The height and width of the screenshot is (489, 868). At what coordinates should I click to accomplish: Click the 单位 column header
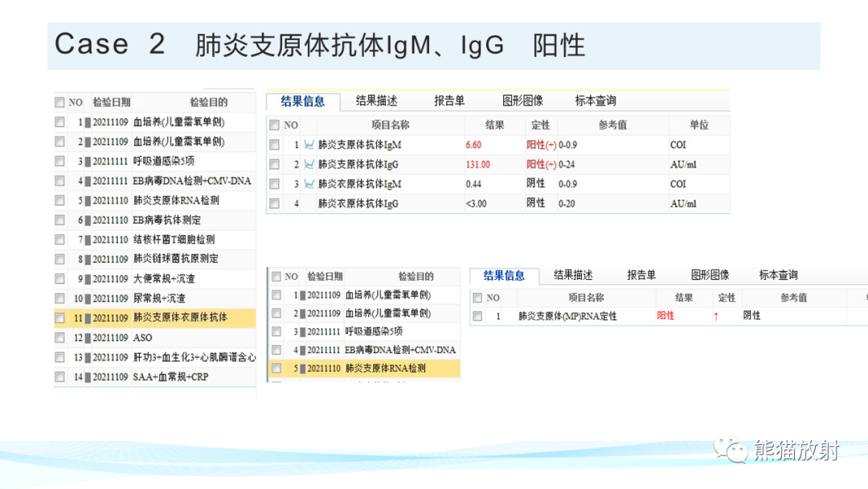[699, 125]
